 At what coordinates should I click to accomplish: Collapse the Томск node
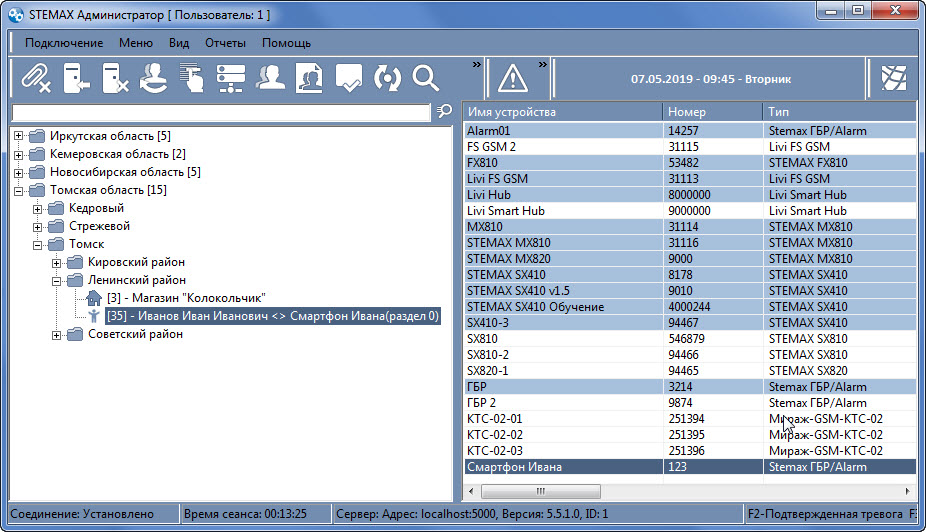point(37,244)
